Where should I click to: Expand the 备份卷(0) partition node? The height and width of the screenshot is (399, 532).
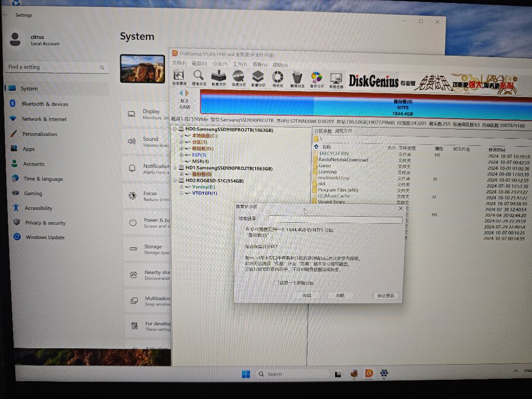181,174
